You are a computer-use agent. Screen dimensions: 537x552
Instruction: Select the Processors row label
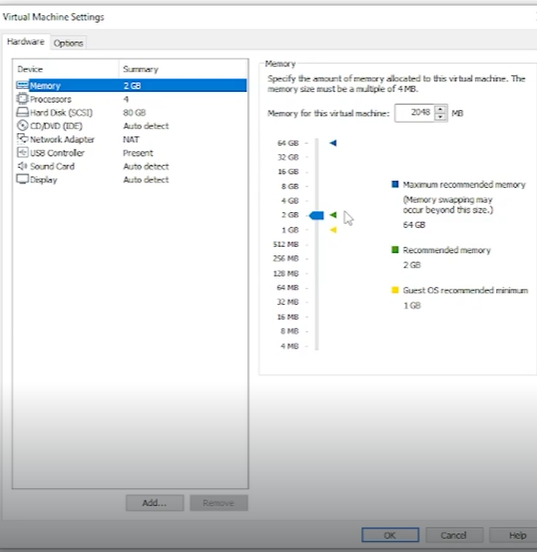tap(51, 99)
